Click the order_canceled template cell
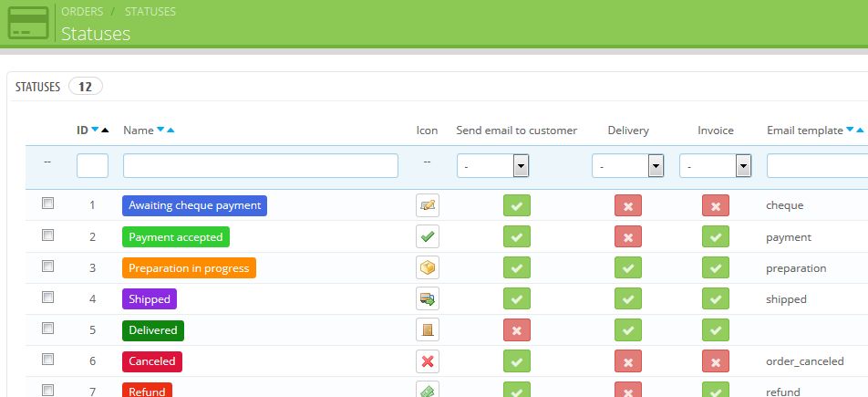The height and width of the screenshot is (397, 868). coord(805,361)
